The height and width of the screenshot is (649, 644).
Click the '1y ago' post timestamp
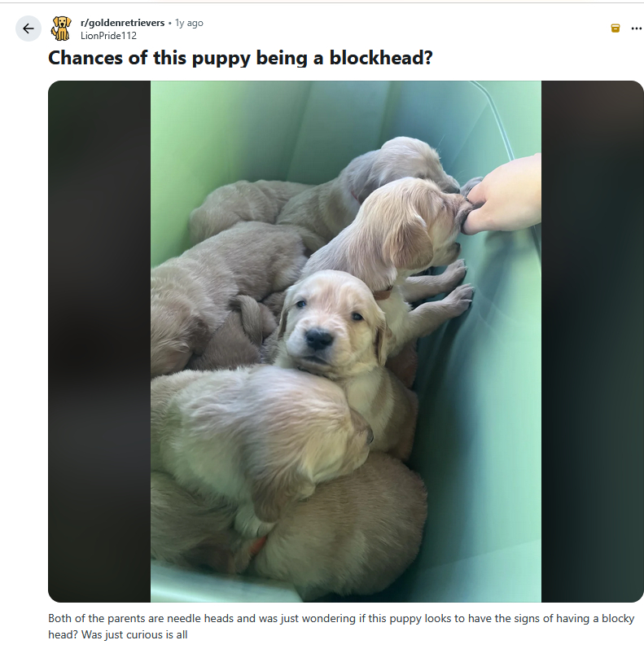coord(189,23)
